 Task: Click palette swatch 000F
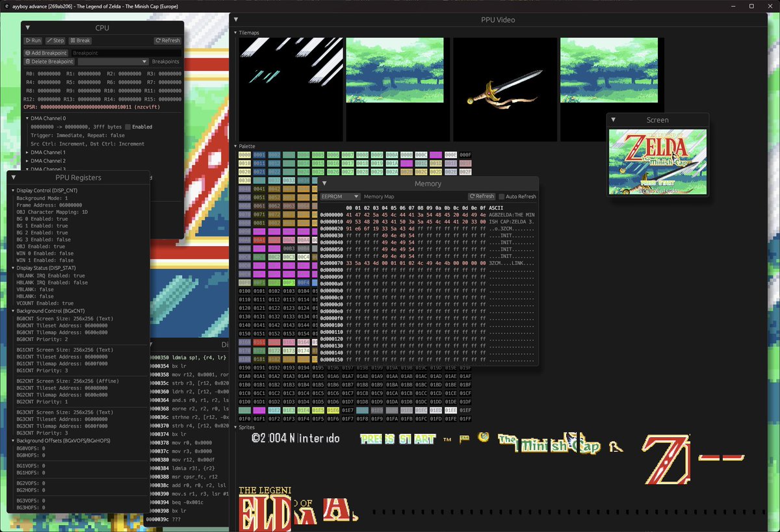pos(465,155)
